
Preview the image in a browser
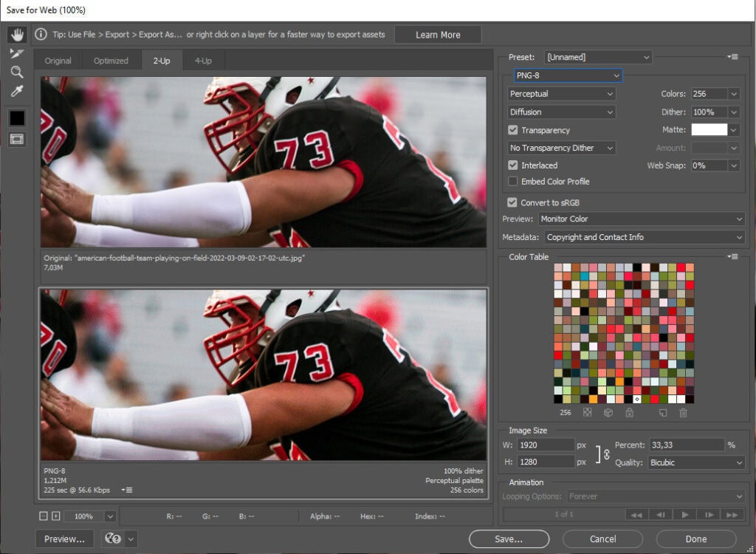coord(63,539)
